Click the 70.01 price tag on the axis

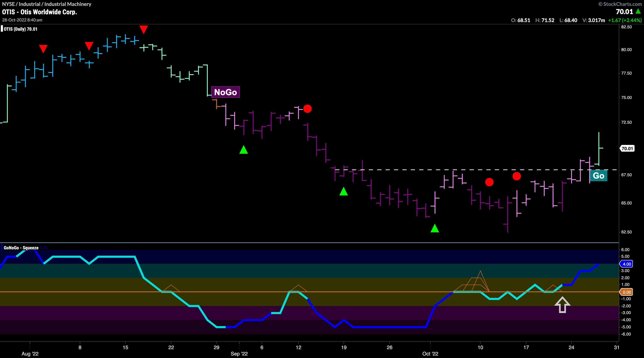(627, 149)
